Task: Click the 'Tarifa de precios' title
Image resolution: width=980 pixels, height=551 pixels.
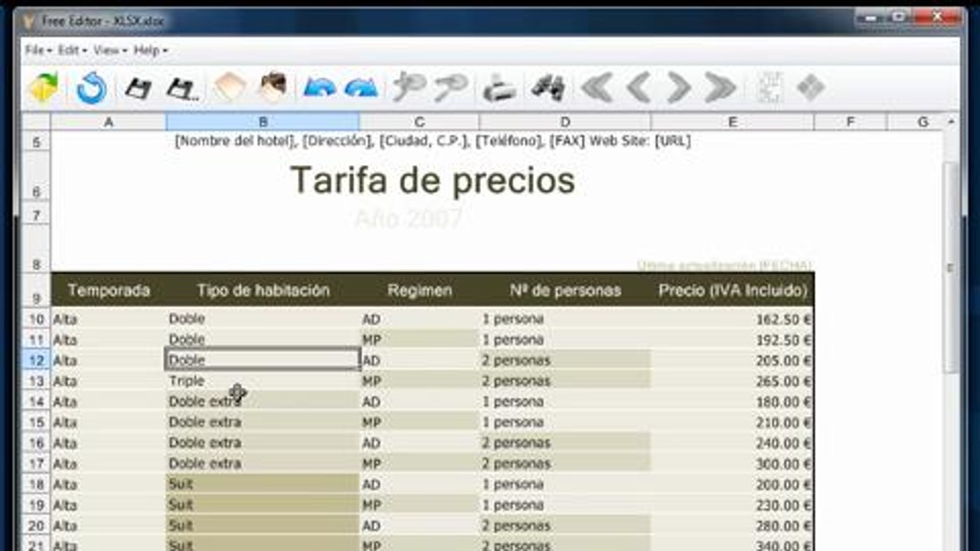Action: click(433, 181)
